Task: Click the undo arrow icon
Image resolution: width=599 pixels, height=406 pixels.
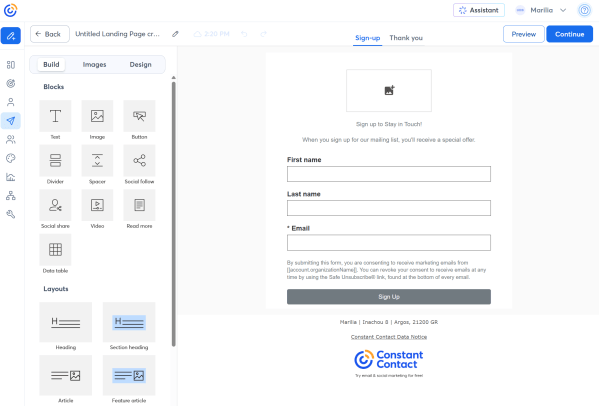Action: [x=244, y=34]
